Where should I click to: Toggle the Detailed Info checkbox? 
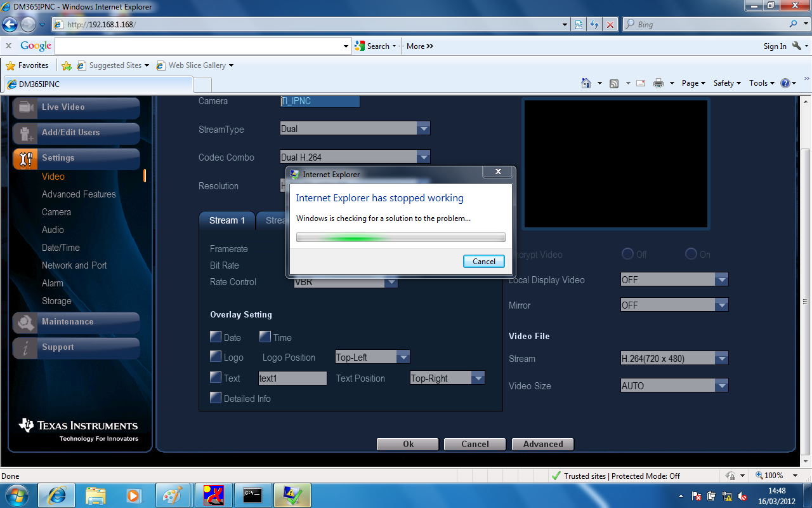(216, 398)
